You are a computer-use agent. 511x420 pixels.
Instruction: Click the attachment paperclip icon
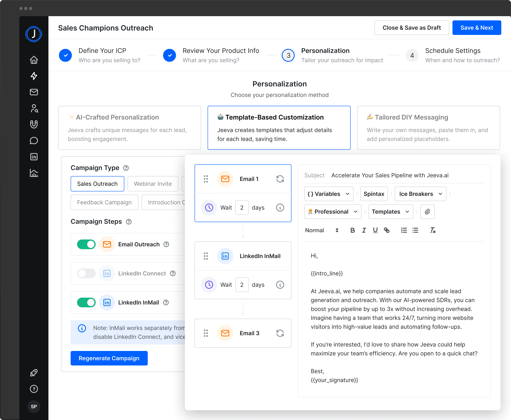point(427,212)
